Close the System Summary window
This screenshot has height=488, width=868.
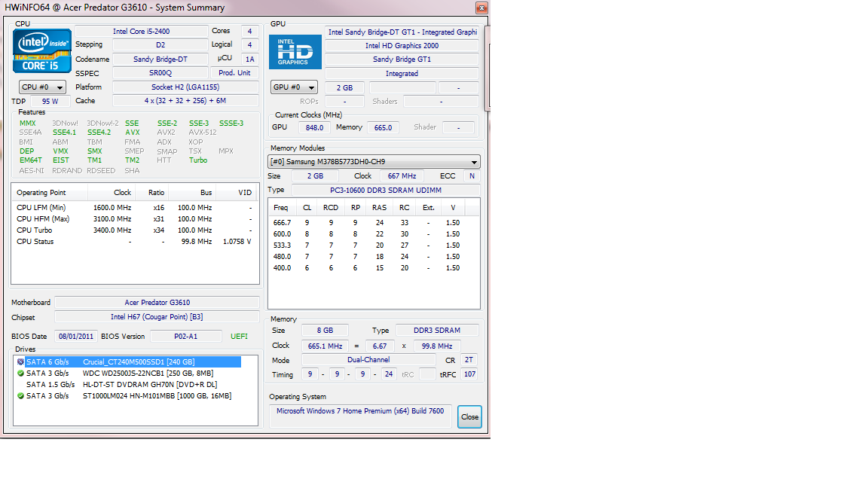pyautogui.click(x=481, y=8)
